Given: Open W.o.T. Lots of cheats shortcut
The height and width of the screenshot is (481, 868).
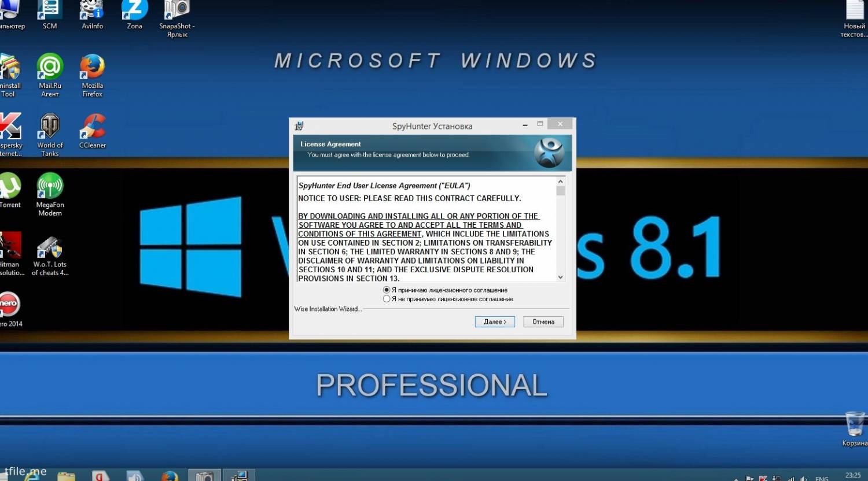Looking at the screenshot, I should [x=50, y=256].
